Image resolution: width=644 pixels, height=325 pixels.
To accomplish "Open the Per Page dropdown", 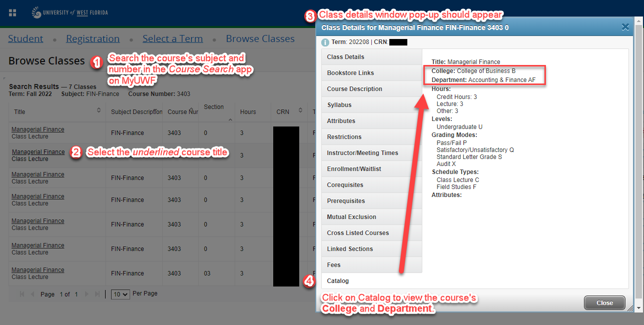I will click(x=120, y=294).
